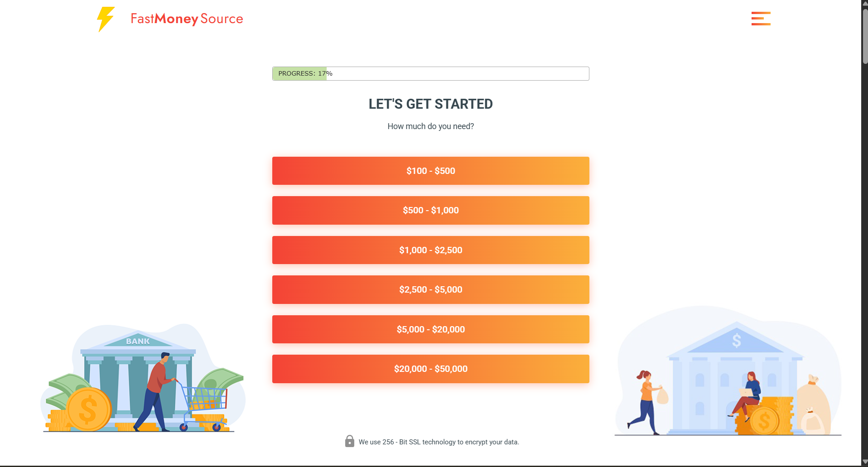Pick the $5,000 - $20,000 amount

430,329
